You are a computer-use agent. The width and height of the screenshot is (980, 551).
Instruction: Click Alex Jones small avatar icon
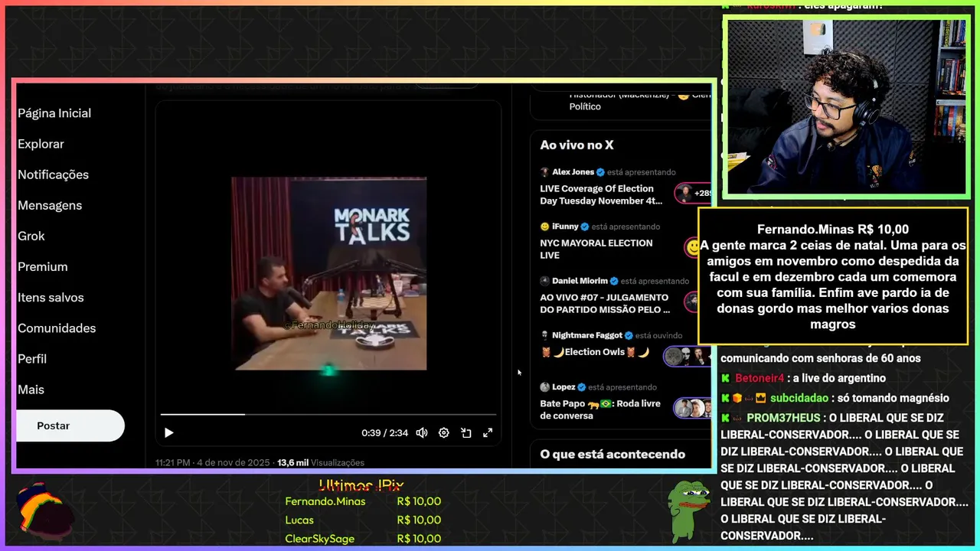[545, 172]
